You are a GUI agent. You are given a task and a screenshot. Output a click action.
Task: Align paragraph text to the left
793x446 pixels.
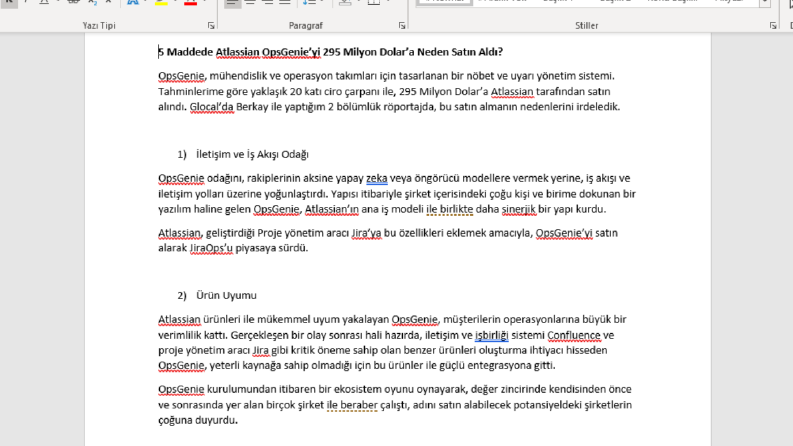point(232,3)
